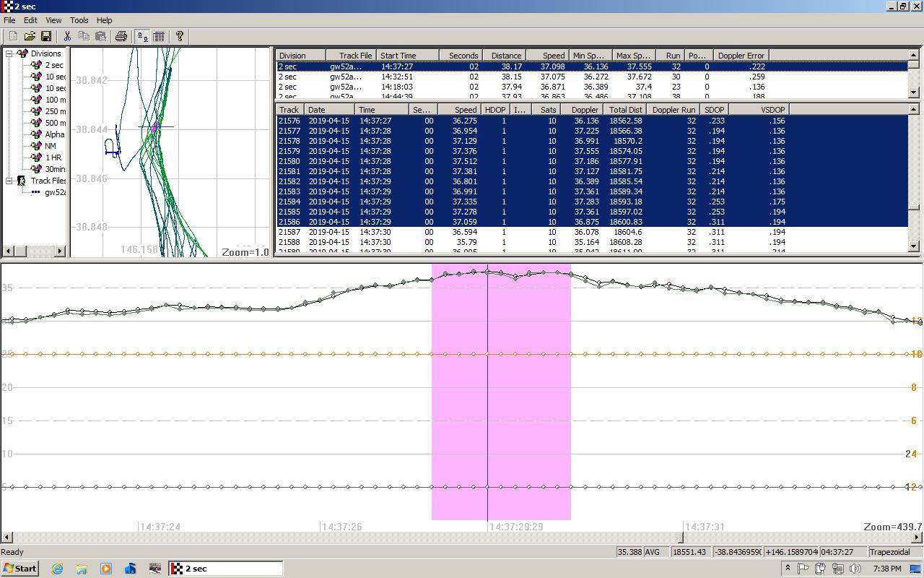
Task: Open Internet Explorer from the taskbar
Action: (57, 569)
